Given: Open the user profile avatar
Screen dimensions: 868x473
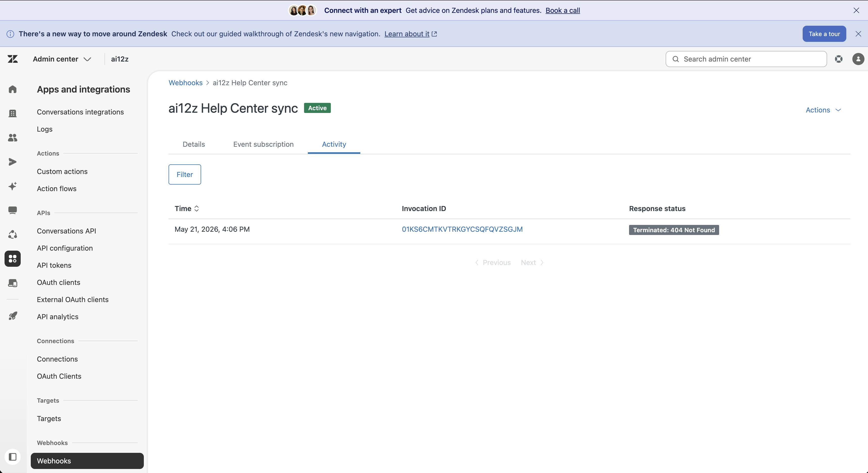Looking at the screenshot, I should coord(858,59).
